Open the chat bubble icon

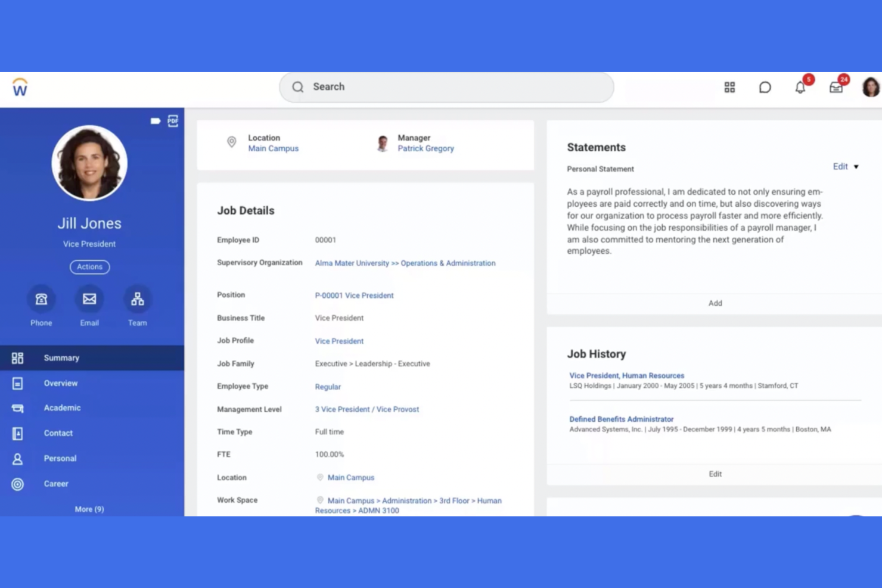[x=765, y=88]
